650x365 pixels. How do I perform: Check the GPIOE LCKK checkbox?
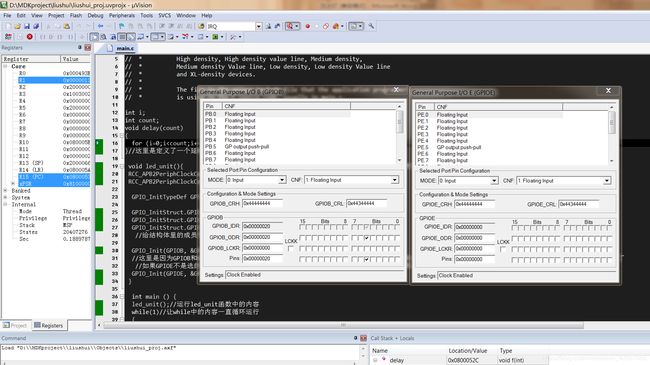pyautogui.click(x=502, y=250)
